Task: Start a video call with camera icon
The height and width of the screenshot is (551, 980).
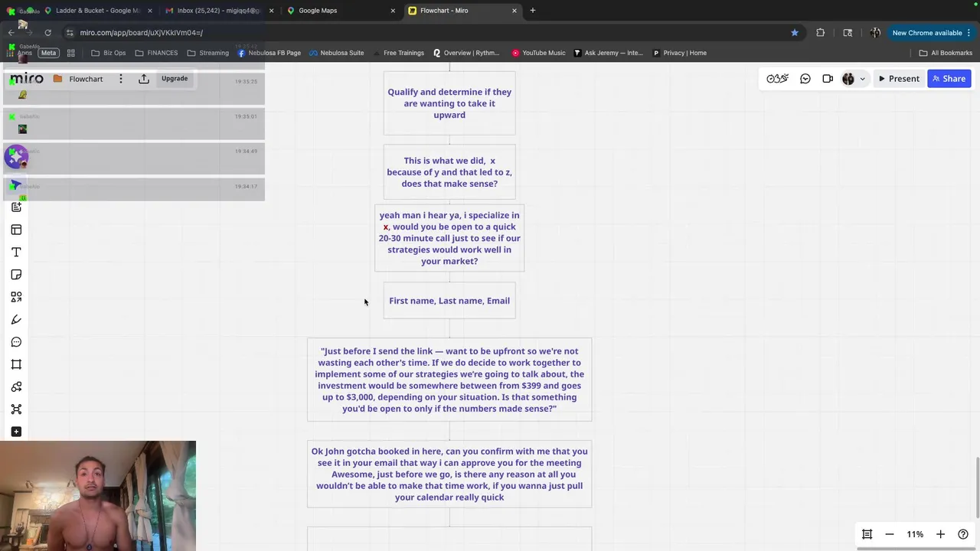Action: pos(828,79)
